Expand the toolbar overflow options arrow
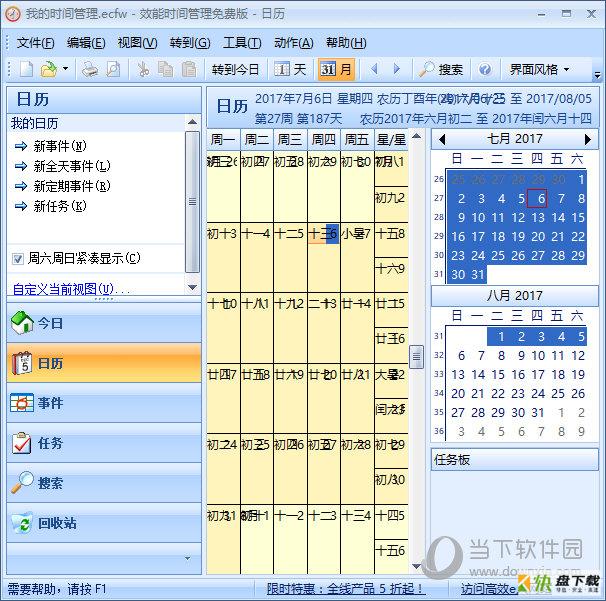606x601 pixels. pyautogui.click(x=597, y=74)
